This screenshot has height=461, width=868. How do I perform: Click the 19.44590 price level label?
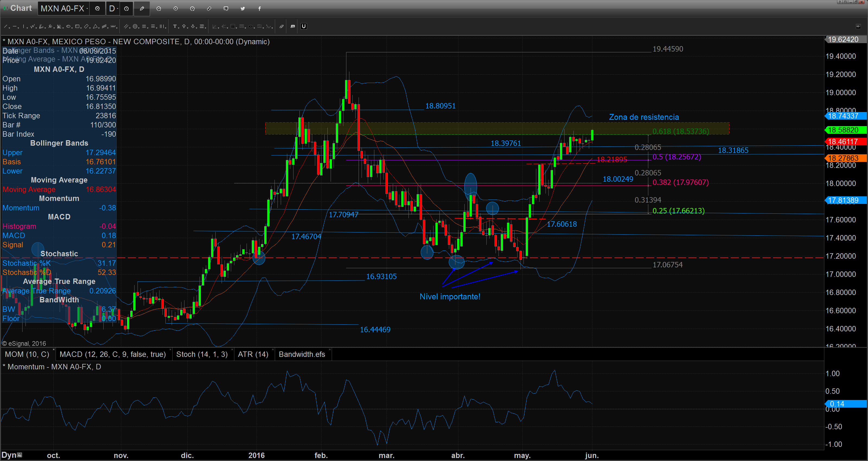(668, 49)
